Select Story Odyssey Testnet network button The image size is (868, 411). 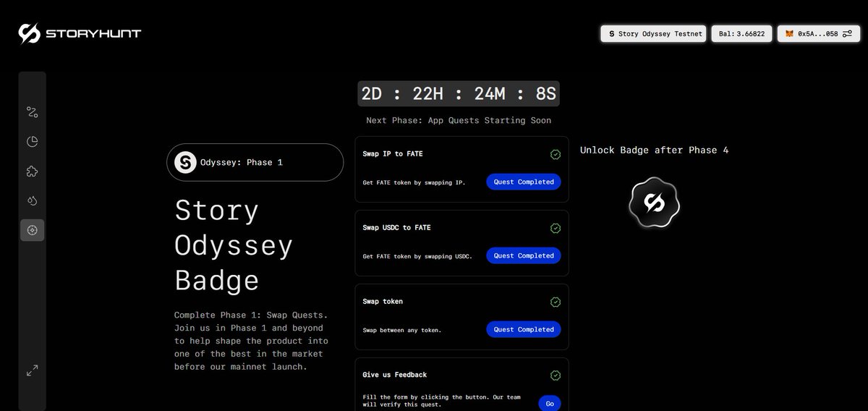[x=653, y=33]
